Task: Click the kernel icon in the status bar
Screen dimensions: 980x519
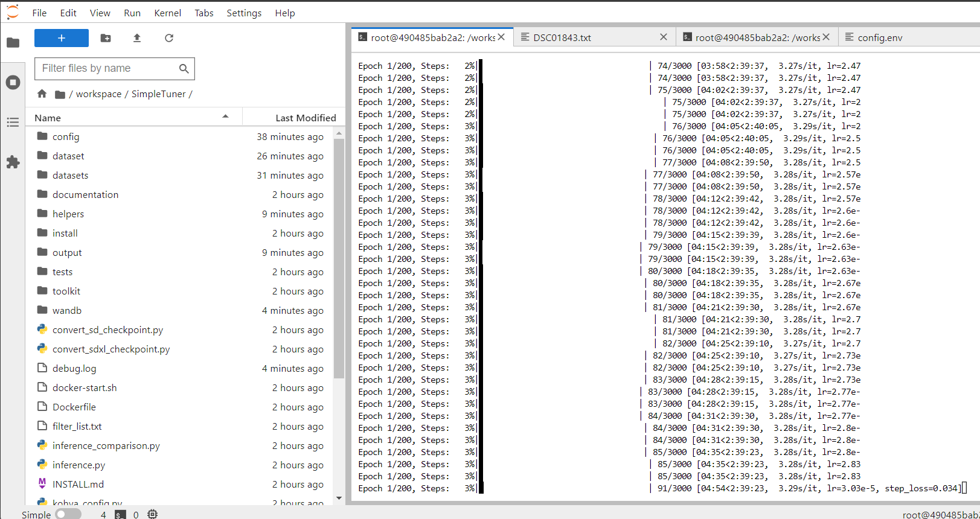Action: [x=152, y=514]
